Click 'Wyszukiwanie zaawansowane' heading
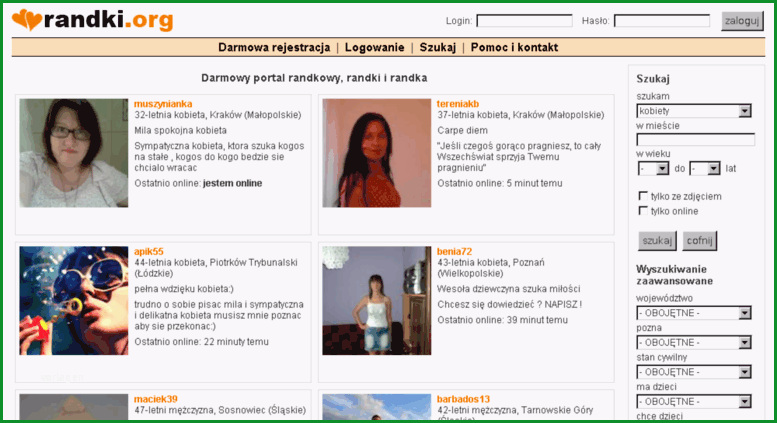 (674, 275)
